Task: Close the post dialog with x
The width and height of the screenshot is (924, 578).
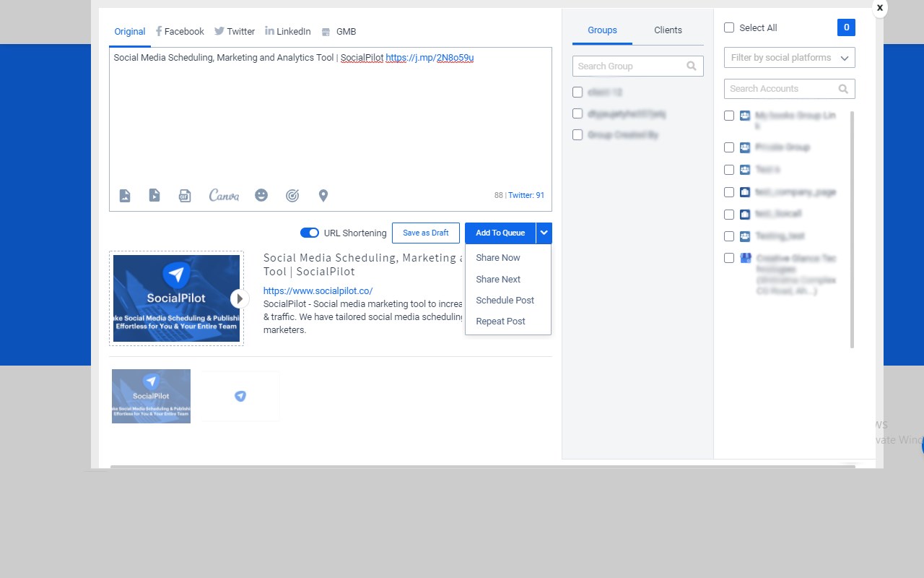Action: [x=879, y=7]
